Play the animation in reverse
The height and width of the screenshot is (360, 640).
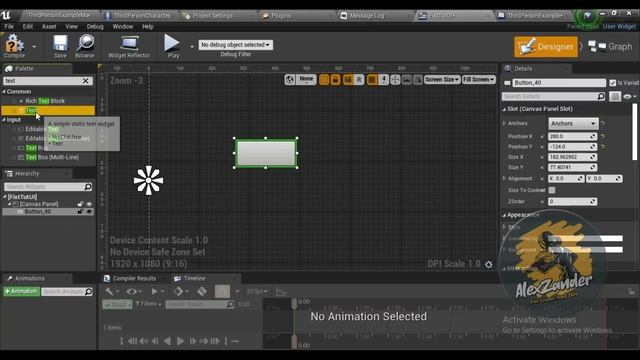click(167, 341)
